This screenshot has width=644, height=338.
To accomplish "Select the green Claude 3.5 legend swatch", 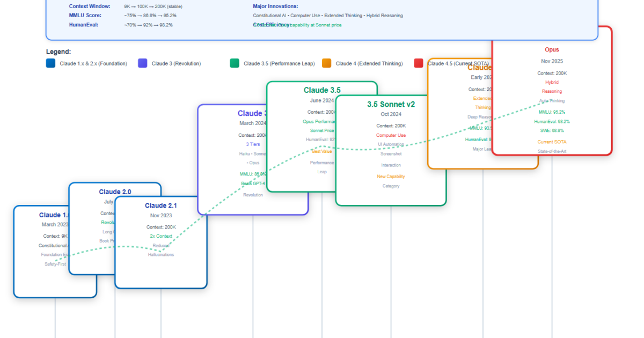I will (x=235, y=63).
